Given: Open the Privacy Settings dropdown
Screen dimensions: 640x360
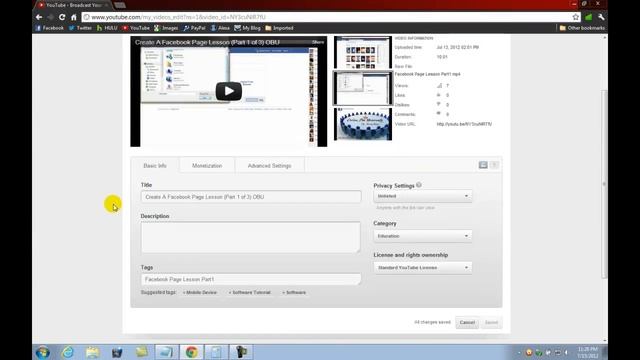Looking at the screenshot, I should point(422,196).
